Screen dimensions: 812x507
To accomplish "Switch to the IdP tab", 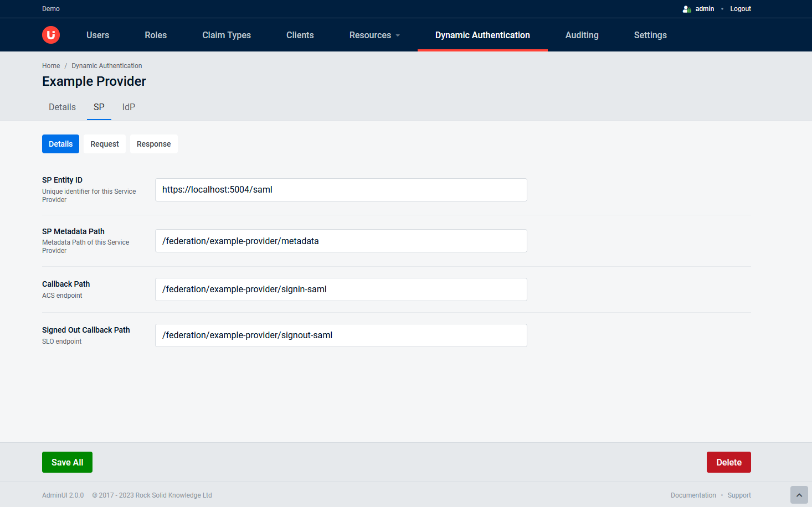I will pyautogui.click(x=128, y=107).
